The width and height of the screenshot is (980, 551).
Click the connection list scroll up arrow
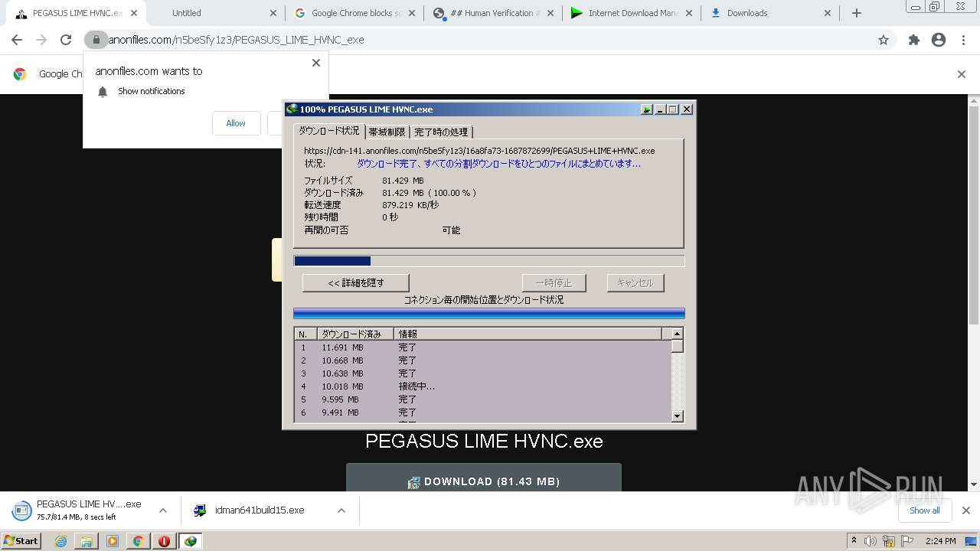(x=677, y=334)
